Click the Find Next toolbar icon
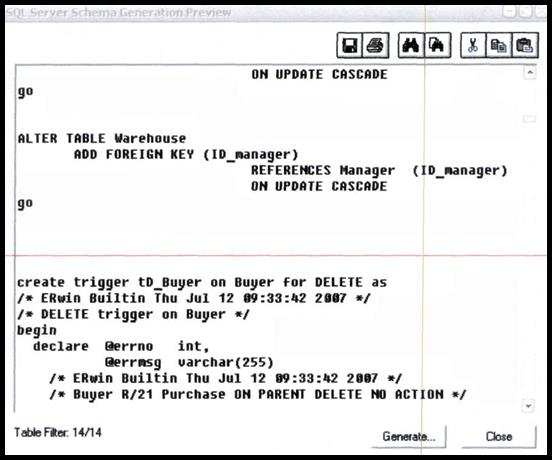Image resolution: width=552 pixels, height=460 pixels. coord(437,45)
